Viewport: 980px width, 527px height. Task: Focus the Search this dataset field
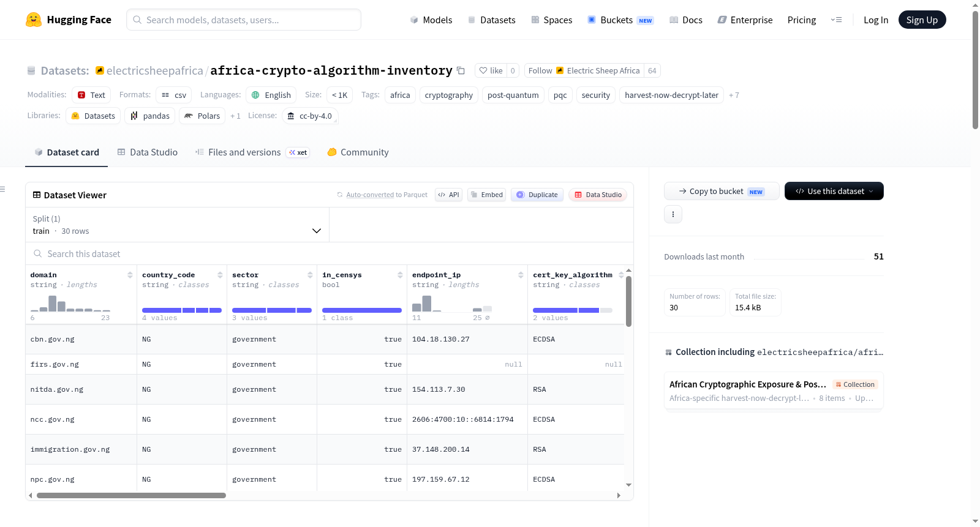click(329, 253)
